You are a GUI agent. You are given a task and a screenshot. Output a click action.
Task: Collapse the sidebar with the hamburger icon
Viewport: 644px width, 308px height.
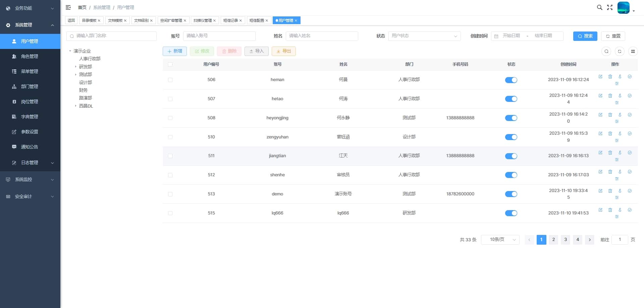(68, 7)
